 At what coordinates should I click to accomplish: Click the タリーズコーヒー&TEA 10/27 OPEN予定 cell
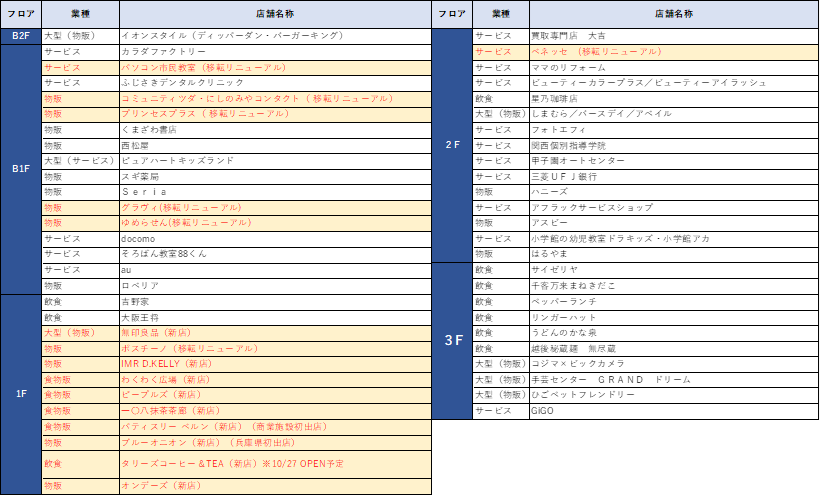[x=276, y=464]
